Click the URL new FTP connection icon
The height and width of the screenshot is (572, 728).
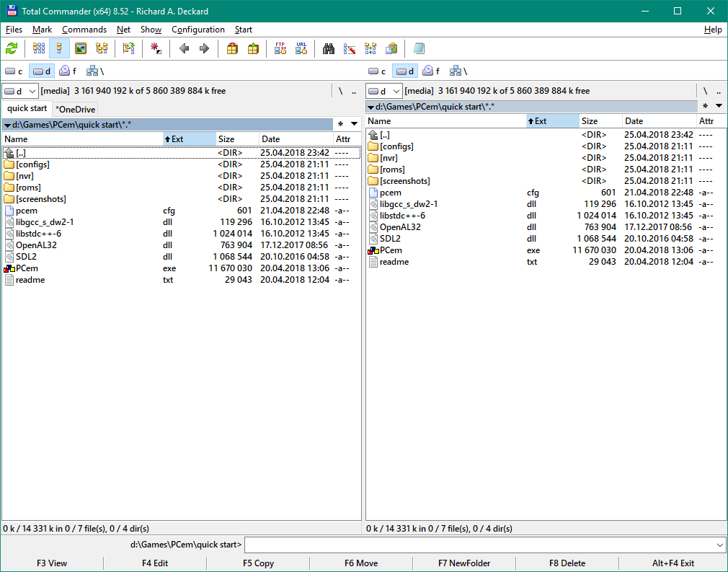coord(301,49)
